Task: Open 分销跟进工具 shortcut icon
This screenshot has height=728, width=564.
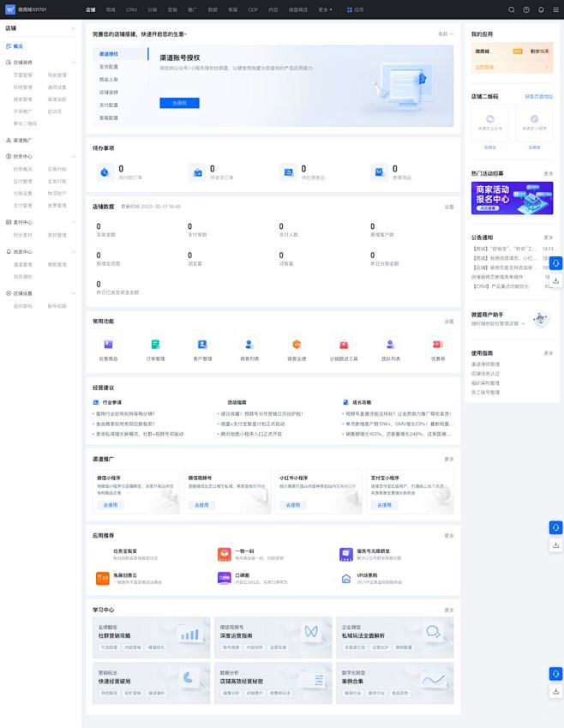Action: click(x=344, y=345)
